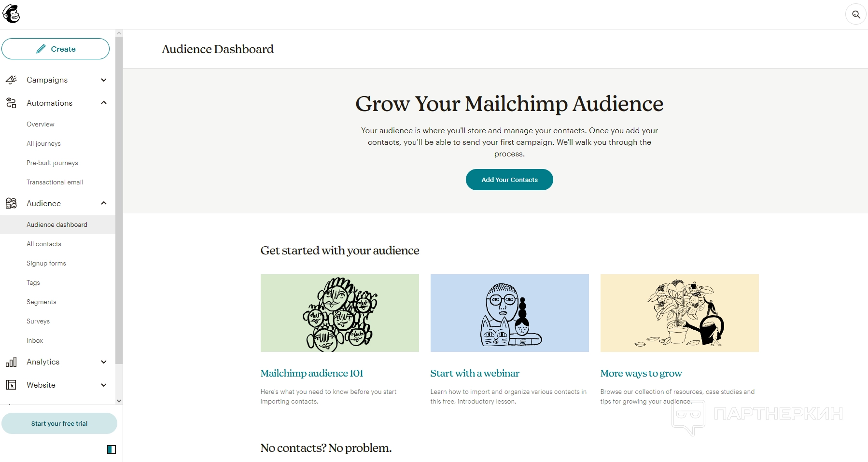Expand the Campaigns menu chevron
This screenshot has width=868, height=462.
[104, 80]
